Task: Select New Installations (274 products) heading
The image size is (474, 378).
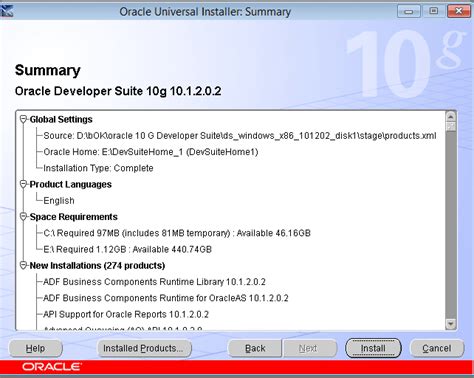Action: [97, 266]
